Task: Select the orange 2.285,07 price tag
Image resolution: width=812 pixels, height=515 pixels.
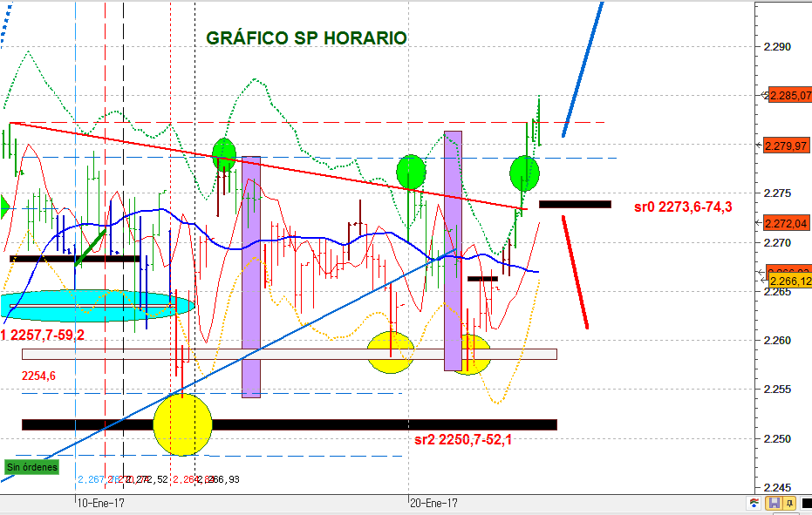Action: click(790, 95)
